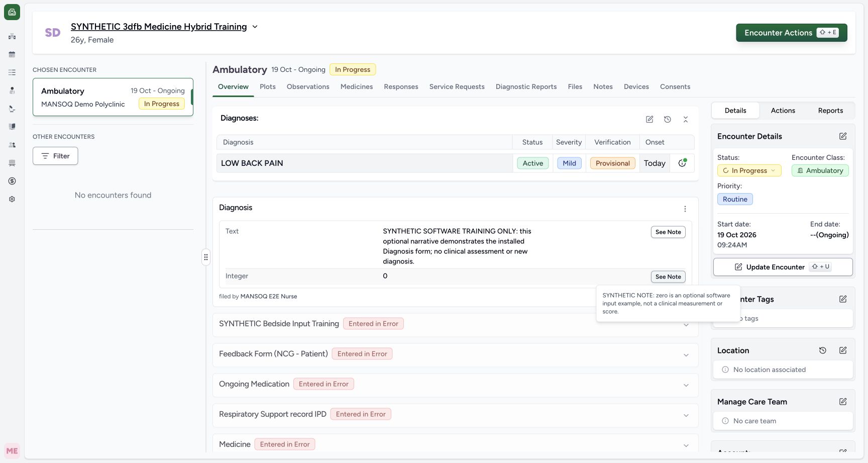This screenshot has width=868, height=463.
Task: Open diagnoses history clock icon
Action: point(668,119)
